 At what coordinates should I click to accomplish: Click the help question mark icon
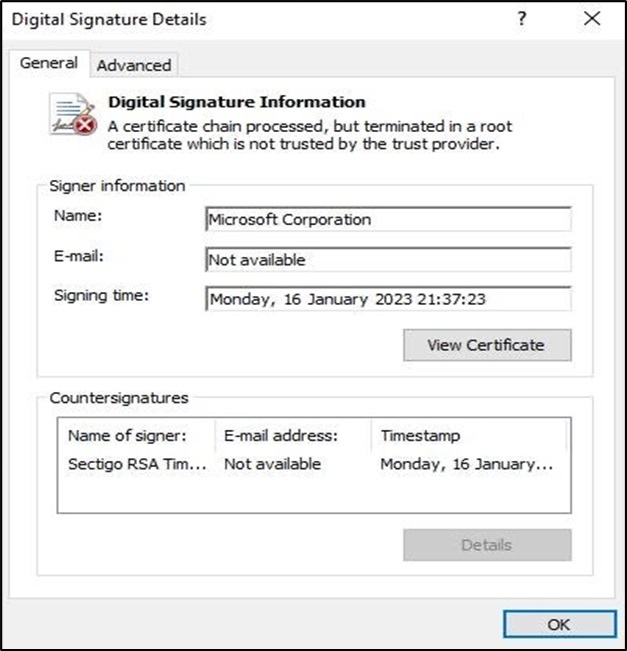coord(522,19)
